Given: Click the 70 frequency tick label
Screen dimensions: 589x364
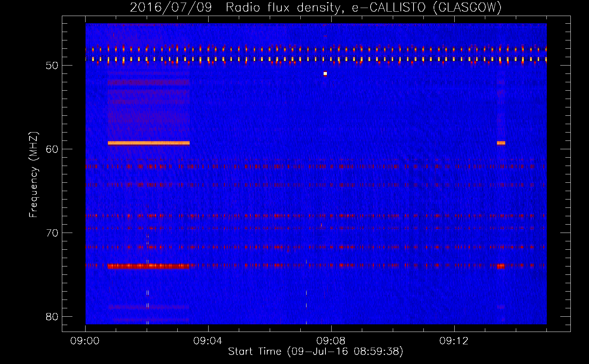Looking at the screenshot, I should click(52, 233).
